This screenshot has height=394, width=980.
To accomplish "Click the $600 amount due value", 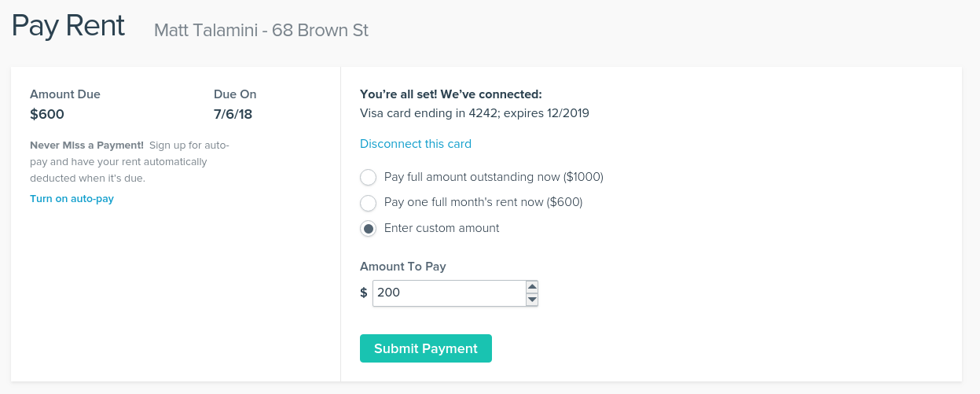I will tap(47, 115).
